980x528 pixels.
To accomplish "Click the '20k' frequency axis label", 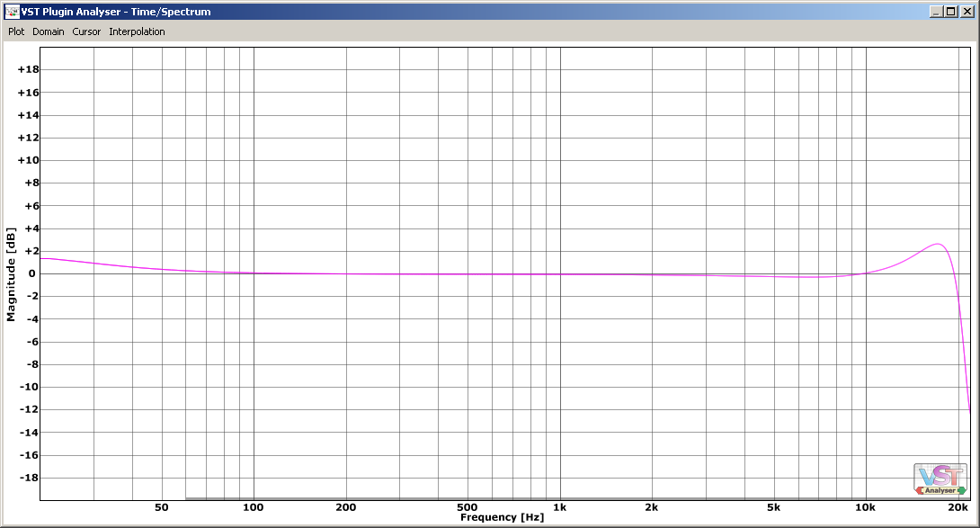I will tap(958, 507).
